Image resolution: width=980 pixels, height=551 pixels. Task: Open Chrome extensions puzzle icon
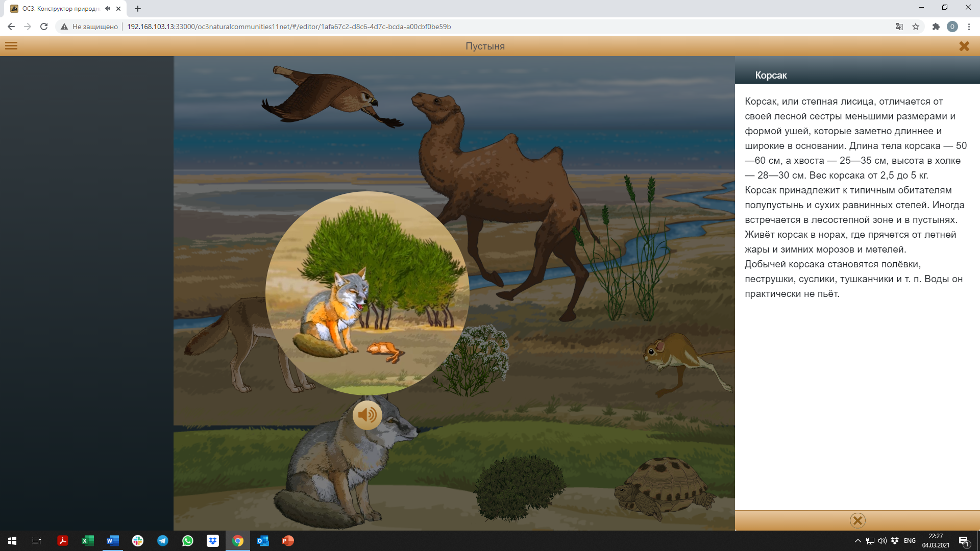pyautogui.click(x=936, y=27)
